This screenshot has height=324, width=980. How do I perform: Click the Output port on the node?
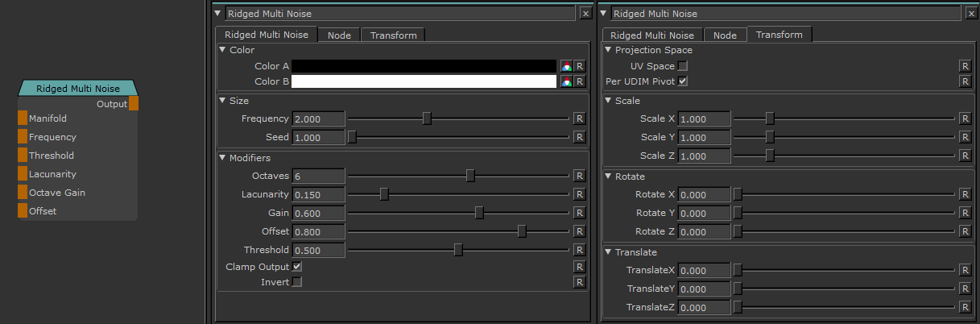tap(134, 104)
